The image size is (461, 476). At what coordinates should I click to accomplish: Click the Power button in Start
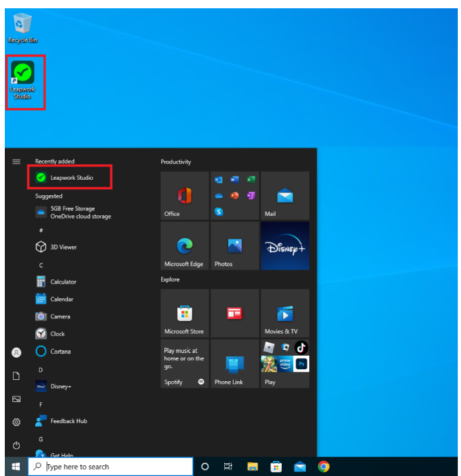[16, 445]
